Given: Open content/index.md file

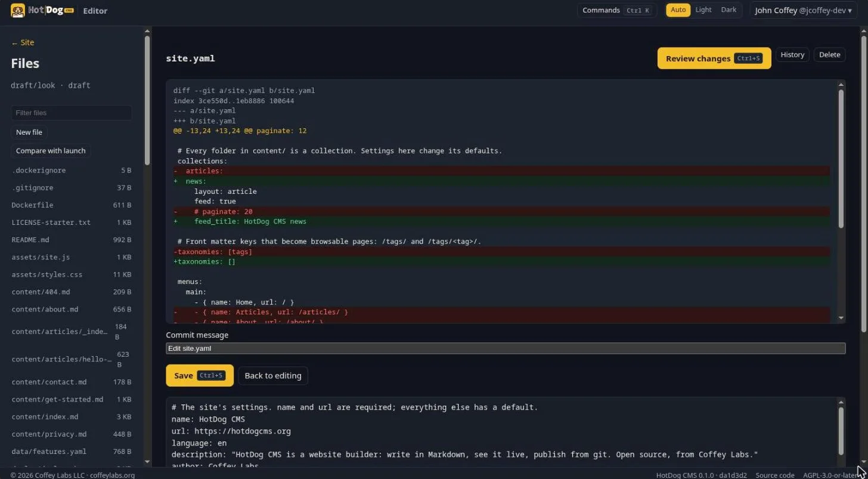Looking at the screenshot, I should (x=72, y=417).
